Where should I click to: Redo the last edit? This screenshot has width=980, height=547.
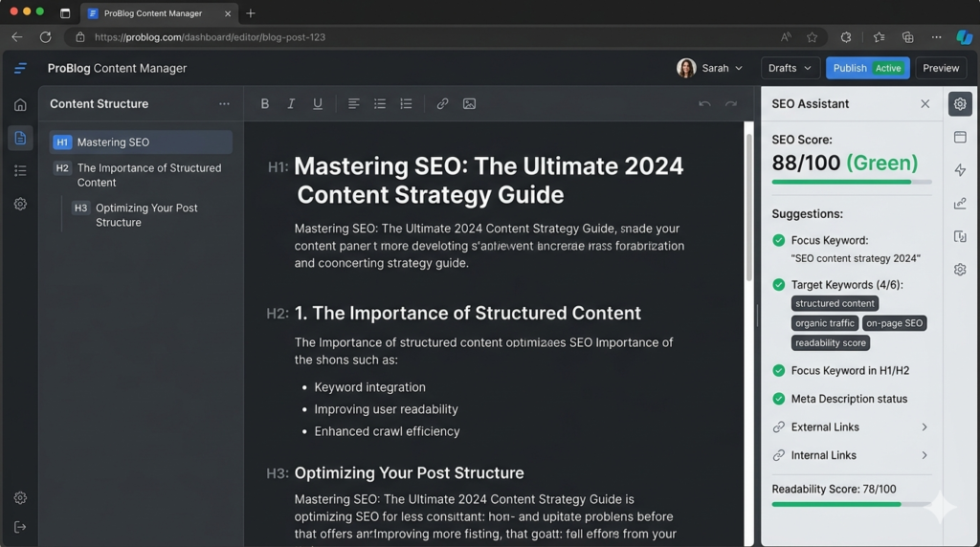pyautogui.click(x=730, y=103)
